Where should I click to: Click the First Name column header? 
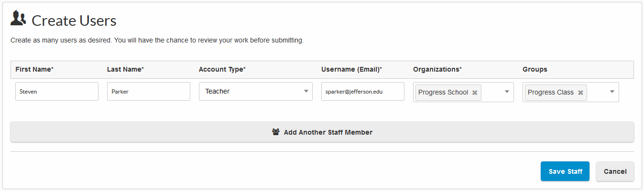pyautogui.click(x=34, y=69)
